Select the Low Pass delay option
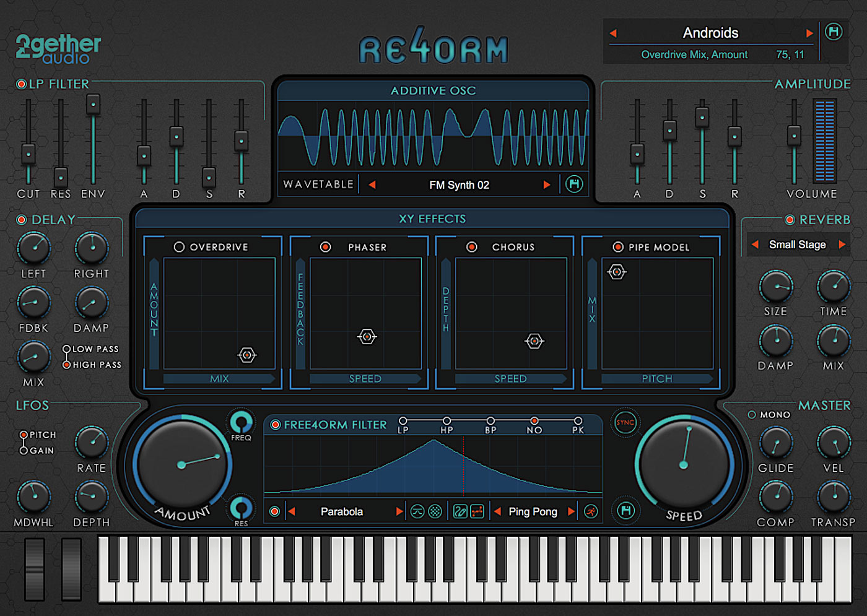This screenshot has width=867, height=616. (66, 349)
